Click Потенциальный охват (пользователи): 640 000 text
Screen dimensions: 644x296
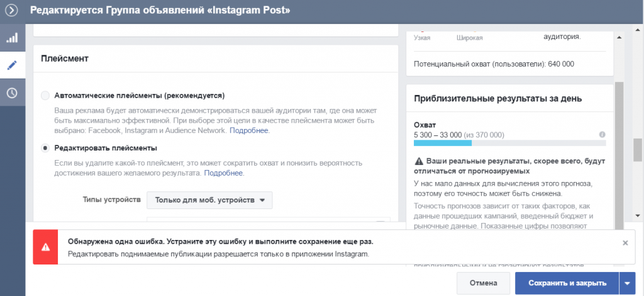point(494,64)
